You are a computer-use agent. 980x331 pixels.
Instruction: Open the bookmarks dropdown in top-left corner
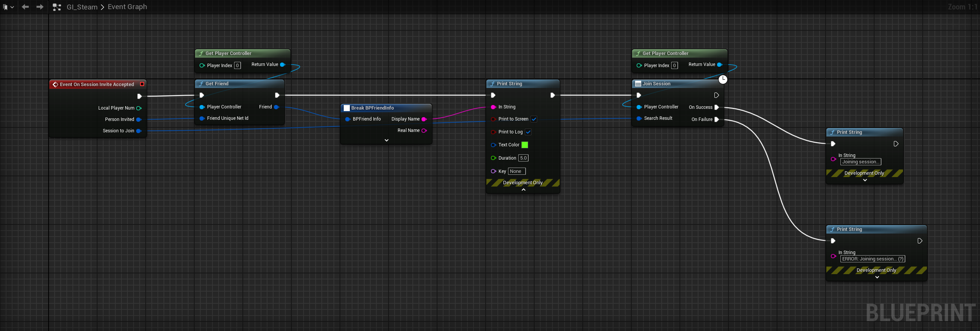click(8, 7)
